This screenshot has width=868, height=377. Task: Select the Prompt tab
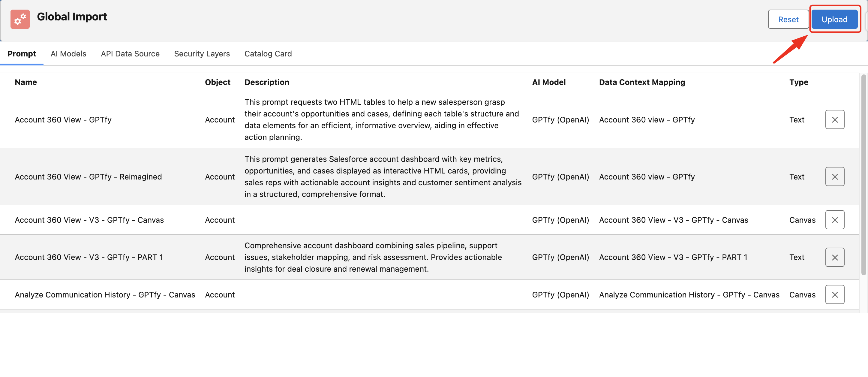(x=22, y=54)
